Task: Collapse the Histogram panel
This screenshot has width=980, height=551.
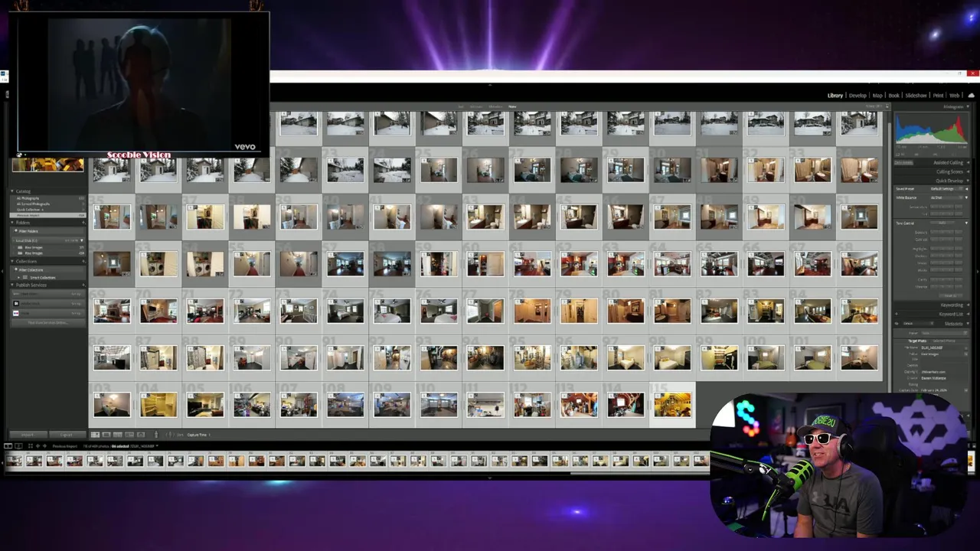Action: (x=968, y=107)
